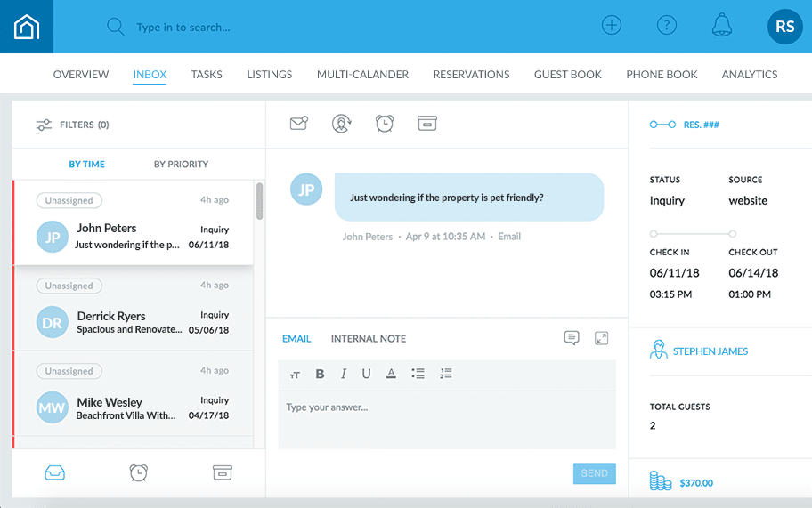This screenshot has height=508, width=812.
Task: Open the help question mark icon
Action: [x=667, y=26]
